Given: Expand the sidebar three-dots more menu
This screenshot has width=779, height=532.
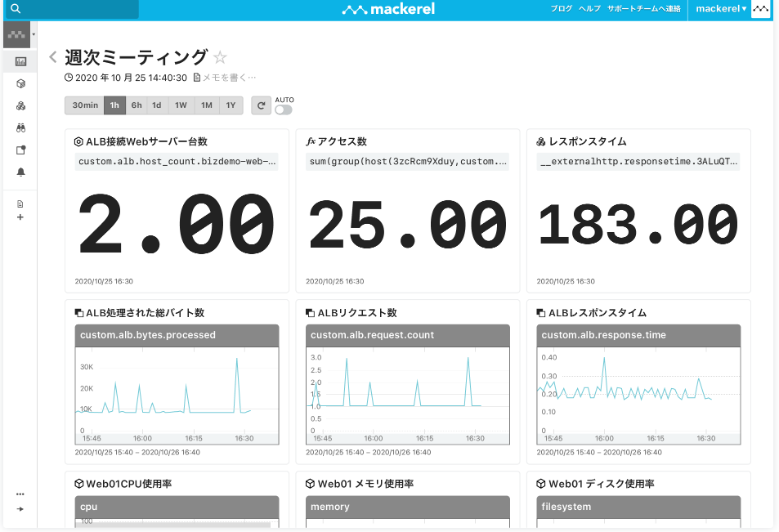Looking at the screenshot, I should tap(20, 494).
